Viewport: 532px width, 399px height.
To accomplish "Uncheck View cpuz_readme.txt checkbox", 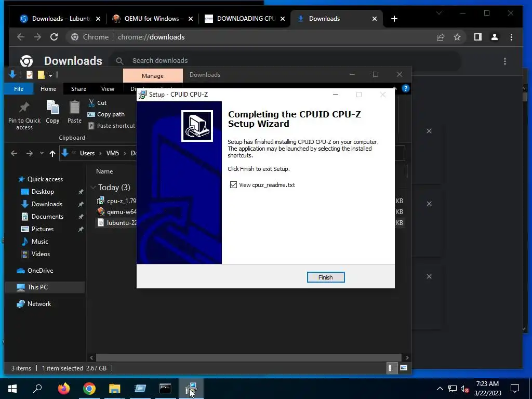I will coord(233,184).
